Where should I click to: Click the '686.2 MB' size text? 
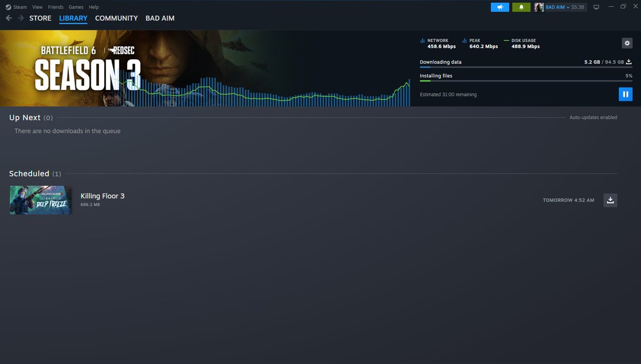[90, 204]
